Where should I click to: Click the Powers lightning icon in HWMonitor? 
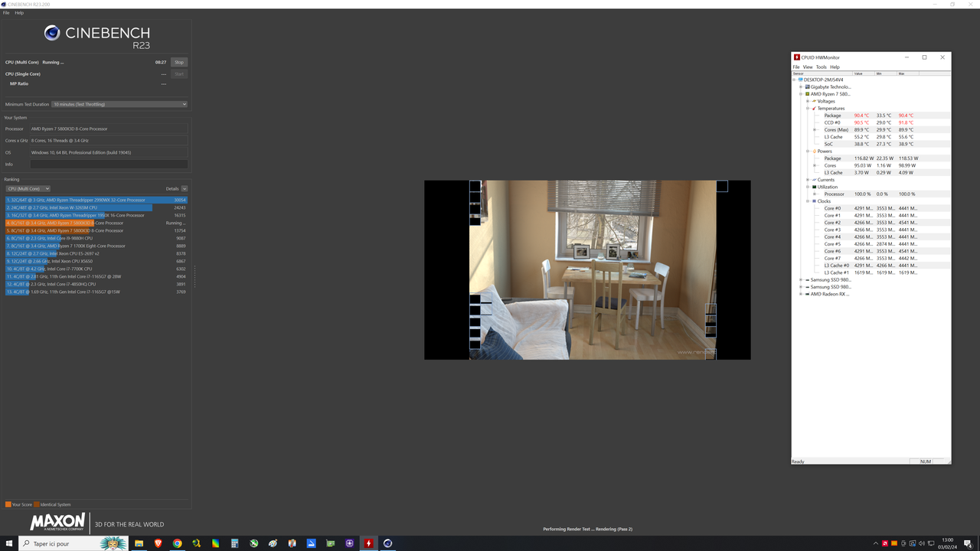[x=814, y=151]
